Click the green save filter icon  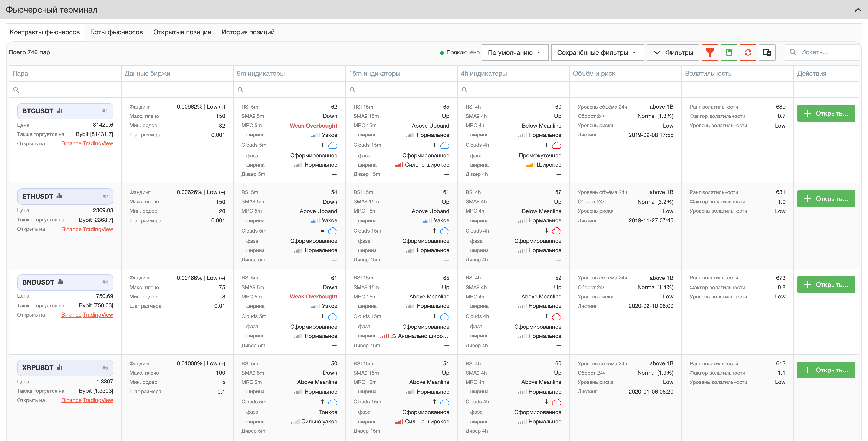click(729, 52)
